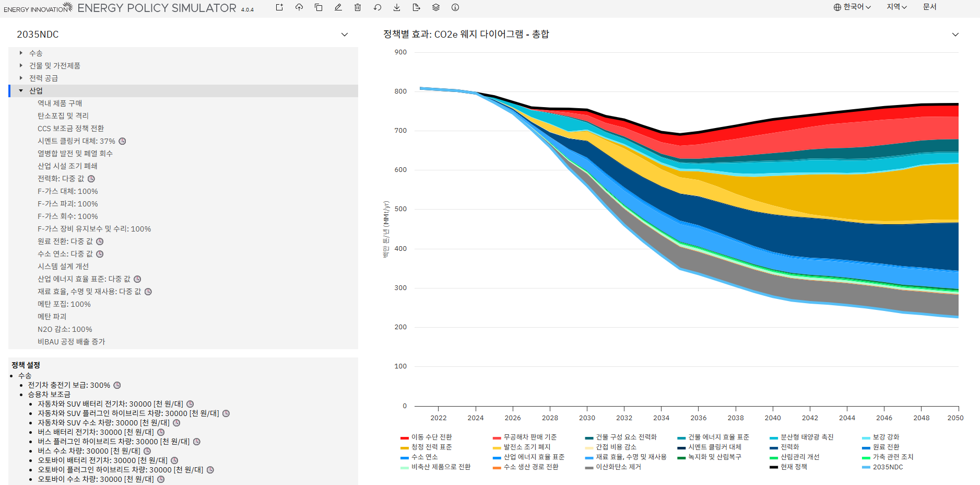Click the copy scenario icon
The image size is (980, 485).
pos(318,7)
